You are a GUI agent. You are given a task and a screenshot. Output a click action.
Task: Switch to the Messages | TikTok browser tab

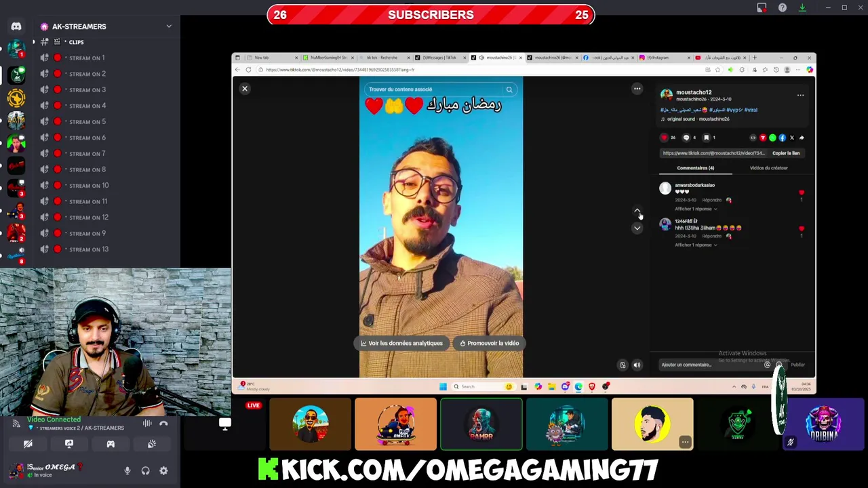(439, 58)
